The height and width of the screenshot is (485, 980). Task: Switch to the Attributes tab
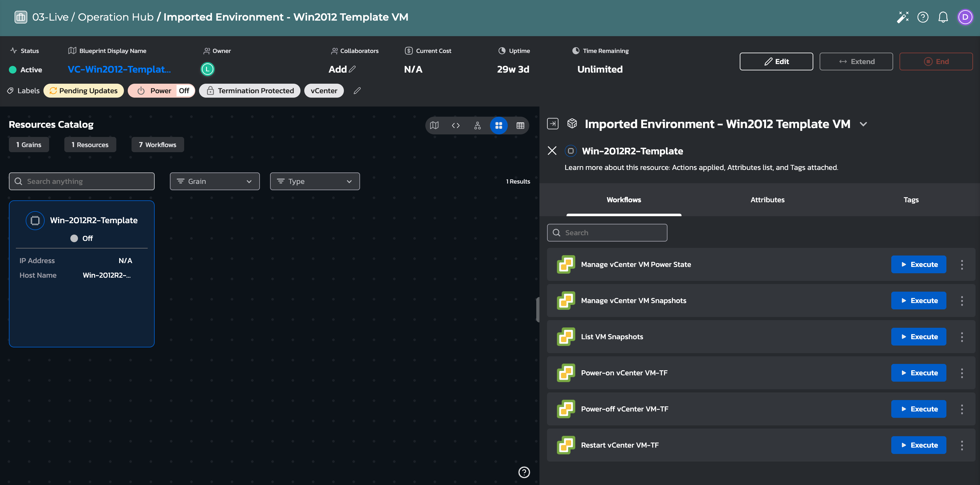click(x=767, y=200)
